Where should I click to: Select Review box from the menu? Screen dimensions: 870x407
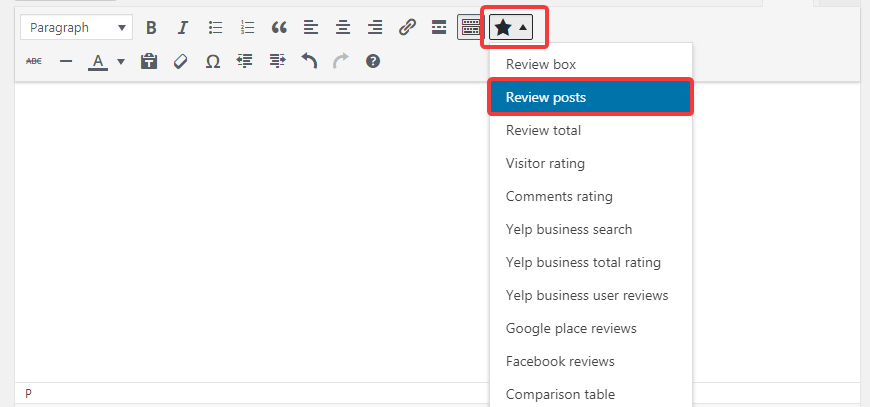[591, 64]
